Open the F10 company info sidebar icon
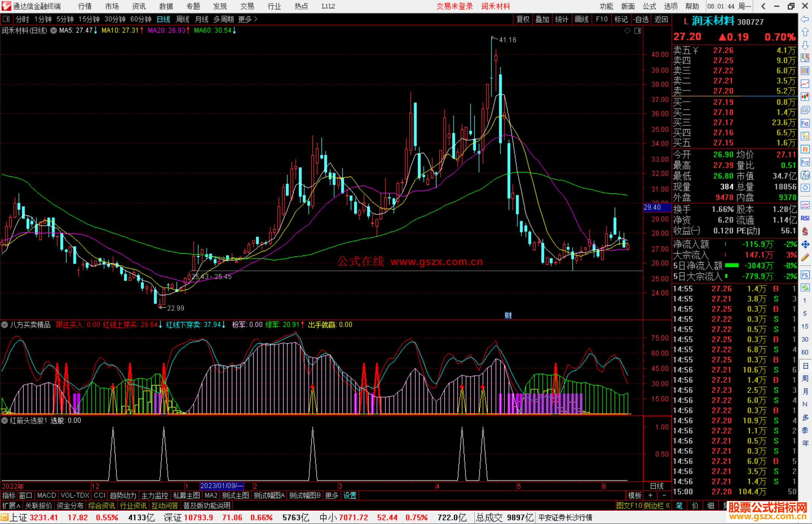The height and width of the screenshot is (524, 812). click(805, 124)
